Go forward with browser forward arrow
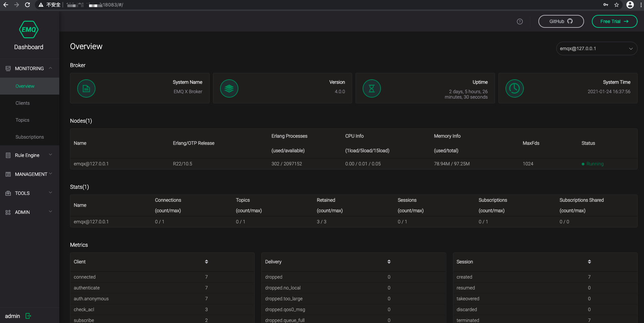The width and height of the screenshot is (644, 323). [x=17, y=5]
